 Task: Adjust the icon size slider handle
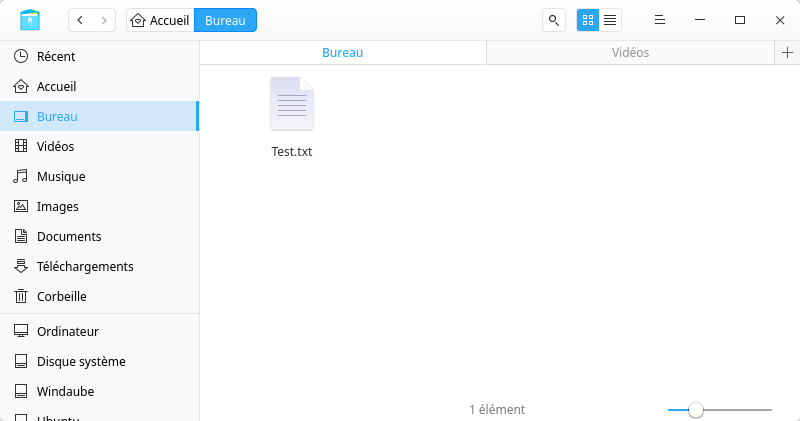coord(695,410)
